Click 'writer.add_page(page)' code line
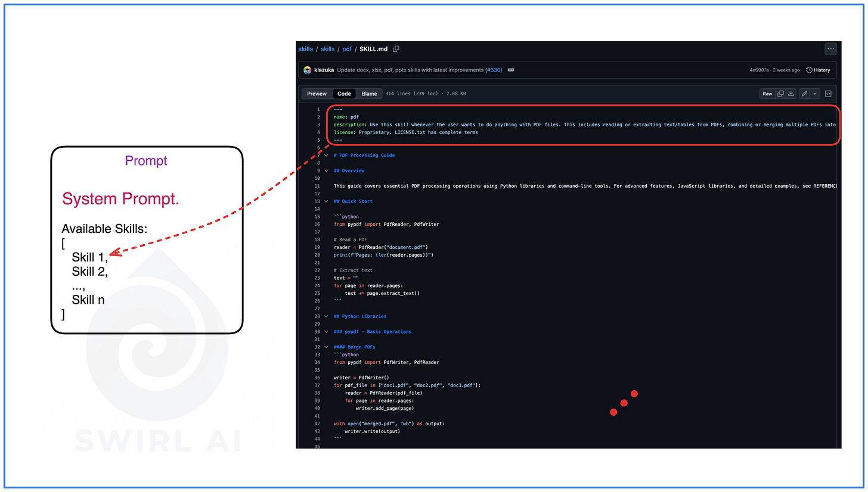Image resolution: width=868 pixels, height=492 pixels. (385, 409)
